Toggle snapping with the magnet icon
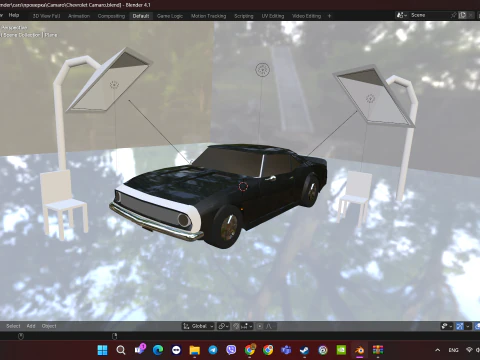 point(236,326)
